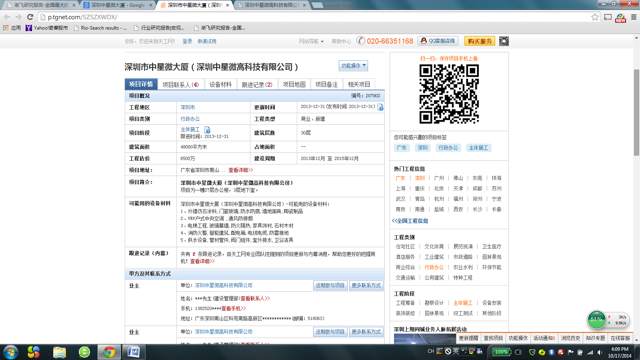Click first owner's 更多联系方式 button
640x360 pixels.
coord(366,285)
